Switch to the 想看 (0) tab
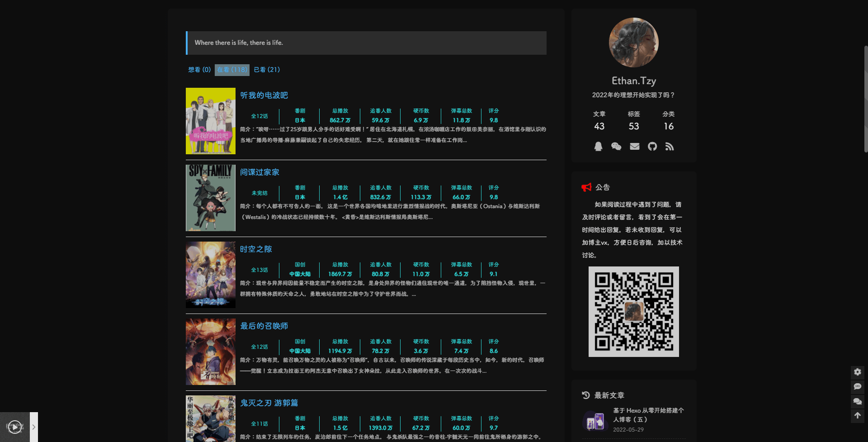868x442 pixels. click(x=199, y=70)
